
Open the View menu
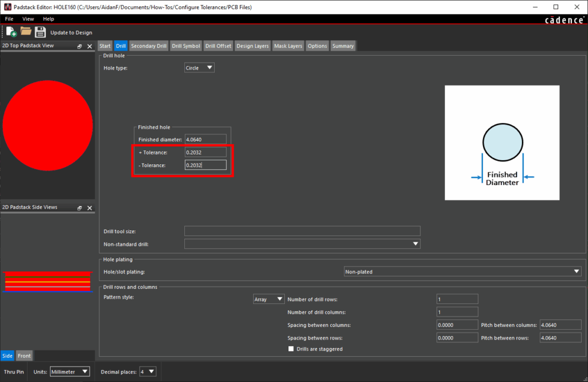coord(28,19)
